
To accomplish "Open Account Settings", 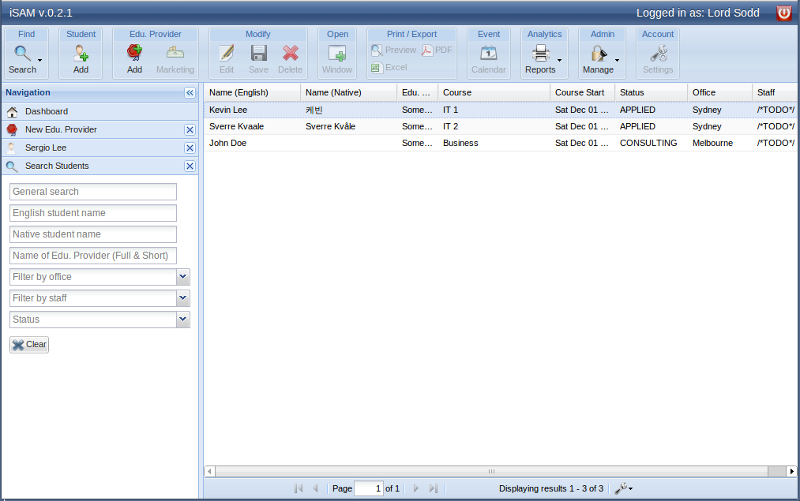I will click(658, 60).
